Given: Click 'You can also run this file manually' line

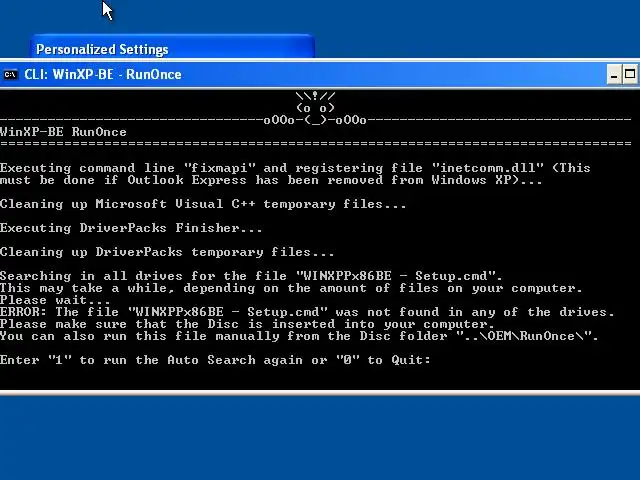Looking at the screenshot, I should point(299,336).
